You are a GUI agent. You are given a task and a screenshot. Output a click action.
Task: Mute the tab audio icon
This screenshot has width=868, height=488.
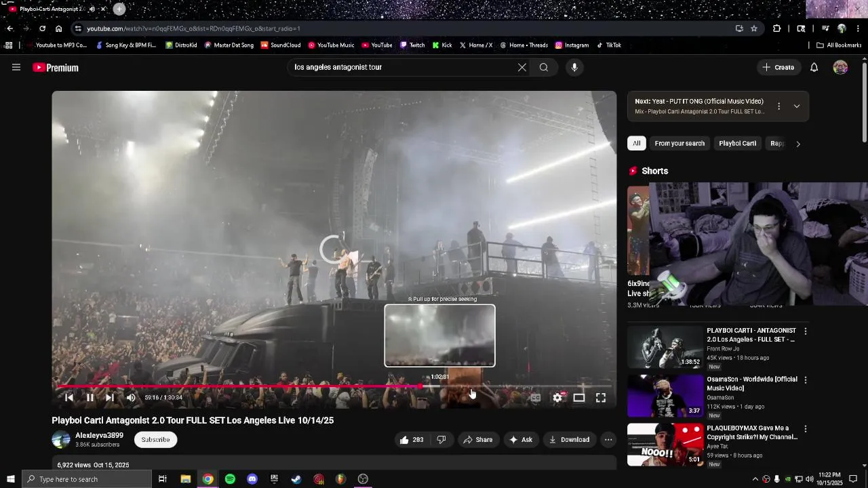click(x=92, y=9)
